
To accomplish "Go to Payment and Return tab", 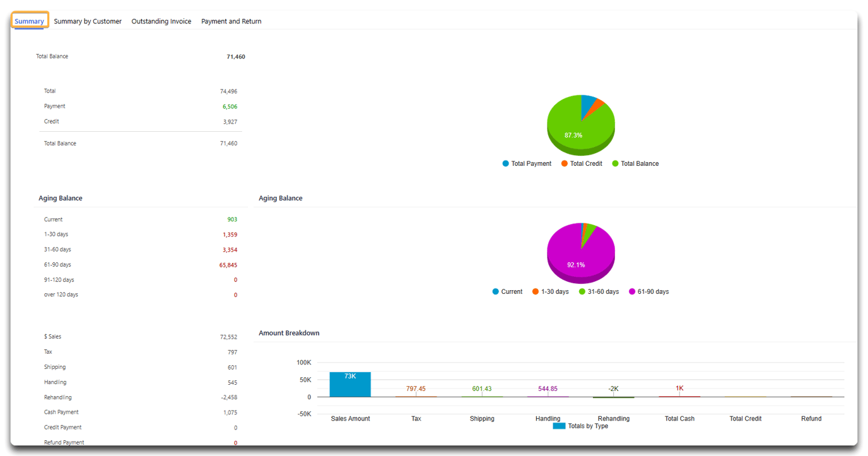I will click(231, 21).
